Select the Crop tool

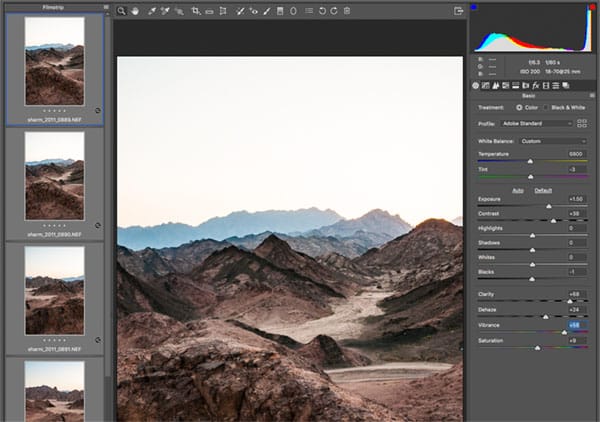(196, 11)
